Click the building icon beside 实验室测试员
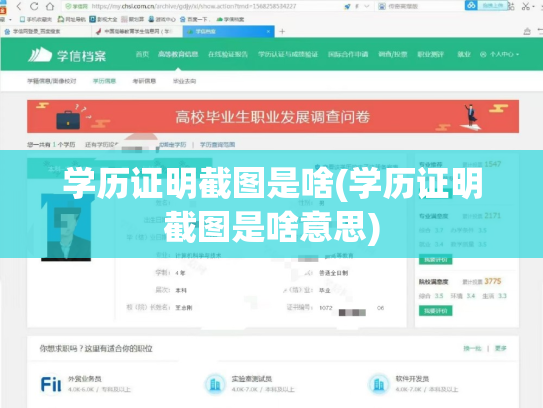Screen dimensions: 543x408 [x=215, y=384]
